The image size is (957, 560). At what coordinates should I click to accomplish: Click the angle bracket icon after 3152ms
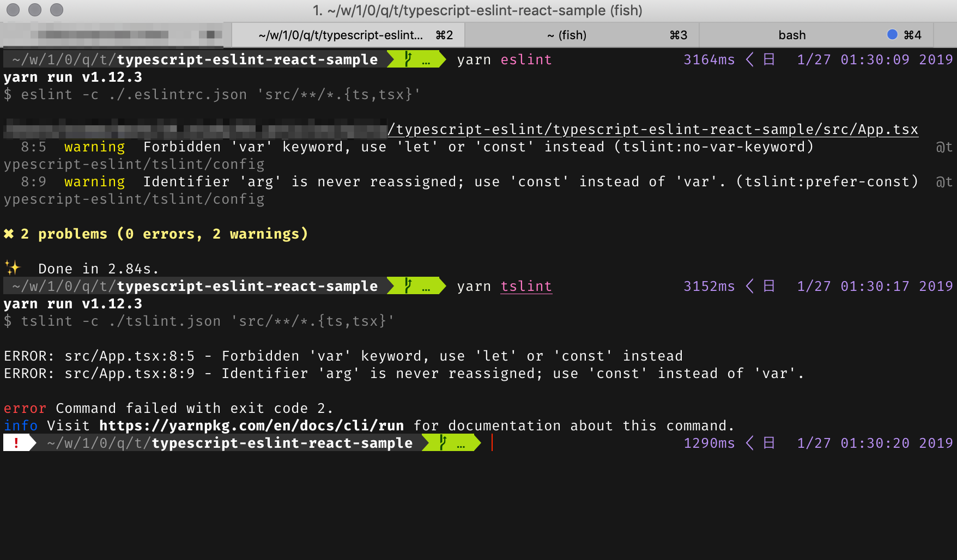(x=750, y=286)
